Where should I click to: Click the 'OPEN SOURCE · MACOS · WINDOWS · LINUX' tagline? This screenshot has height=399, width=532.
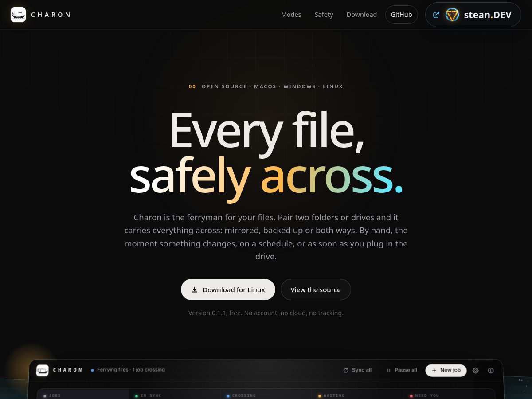(272, 86)
